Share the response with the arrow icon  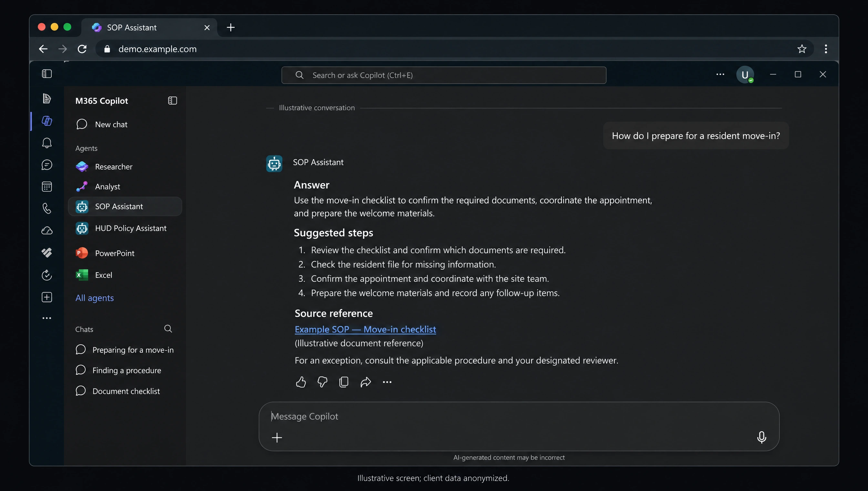point(366,382)
